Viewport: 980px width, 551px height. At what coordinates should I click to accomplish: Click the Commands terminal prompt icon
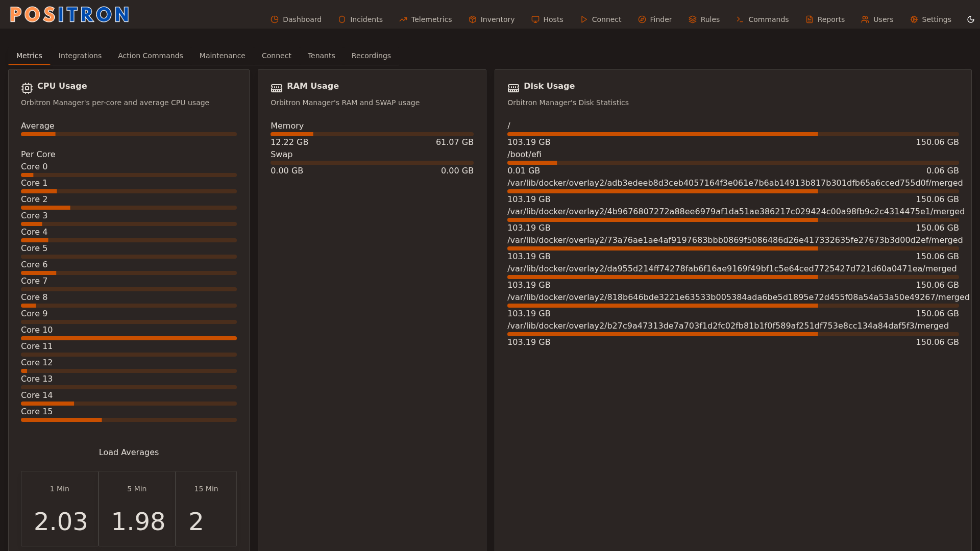[x=740, y=19]
